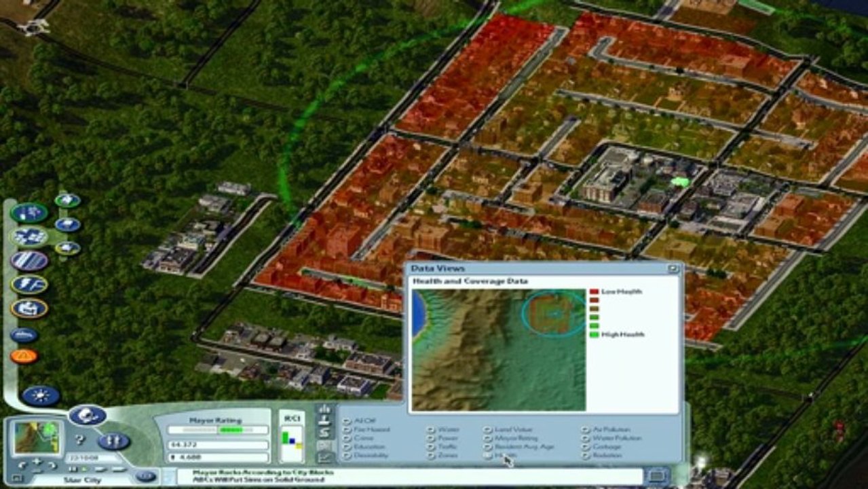Screen dimensions: 868x489
Task: Select the Residential zone tool
Action: (x=68, y=200)
